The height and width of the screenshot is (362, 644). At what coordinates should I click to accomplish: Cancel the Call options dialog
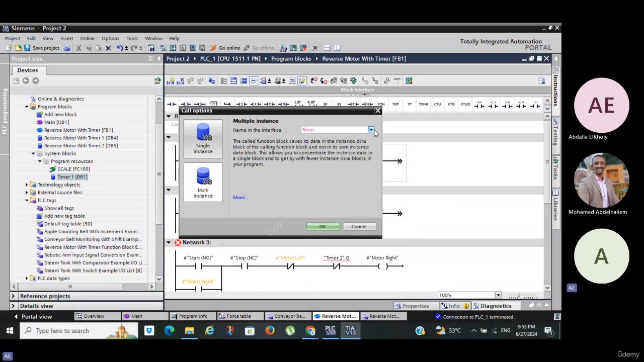(359, 226)
